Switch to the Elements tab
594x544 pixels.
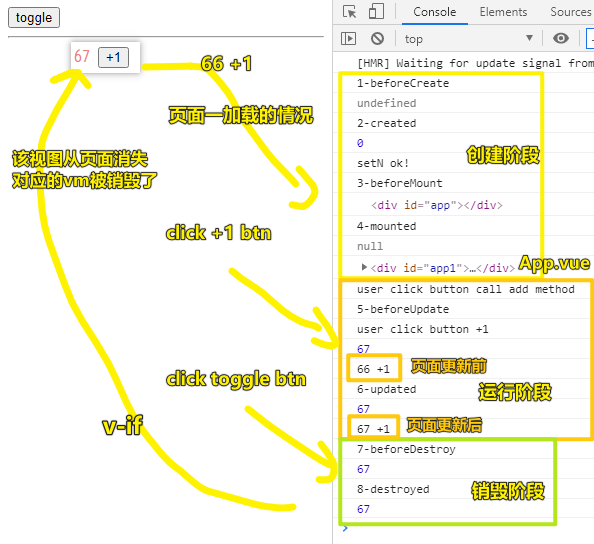click(503, 12)
